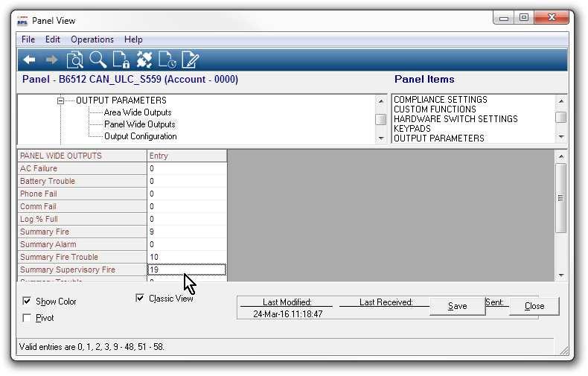Minimize the Panel View window
588x376 pixels.
coord(504,18)
